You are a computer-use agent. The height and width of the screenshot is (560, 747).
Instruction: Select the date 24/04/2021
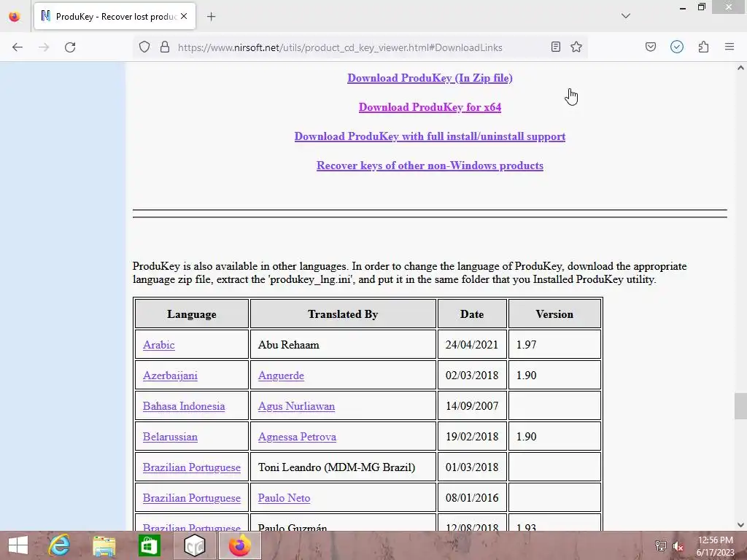pos(472,345)
